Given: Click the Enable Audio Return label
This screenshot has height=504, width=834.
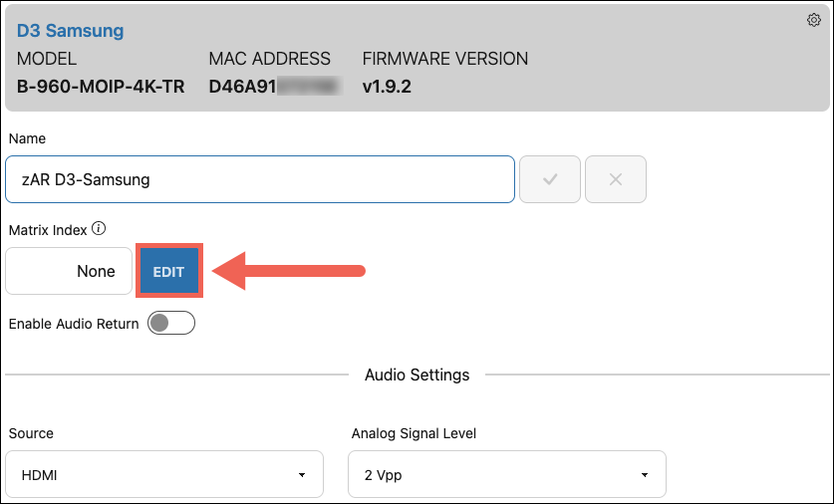Looking at the screenshot, I should click(74, 324).
